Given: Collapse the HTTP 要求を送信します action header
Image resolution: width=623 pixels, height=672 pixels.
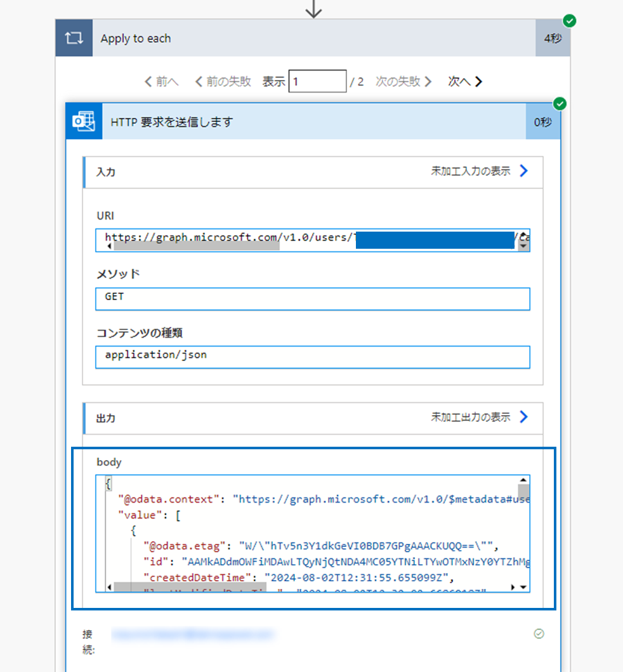Looking at the screenshot, I should pos(313,122).
